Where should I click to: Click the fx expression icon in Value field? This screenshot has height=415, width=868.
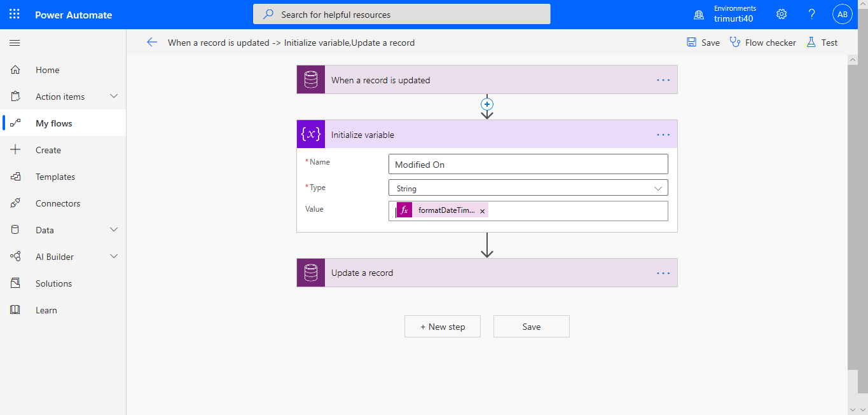click(x=405, y=209)
